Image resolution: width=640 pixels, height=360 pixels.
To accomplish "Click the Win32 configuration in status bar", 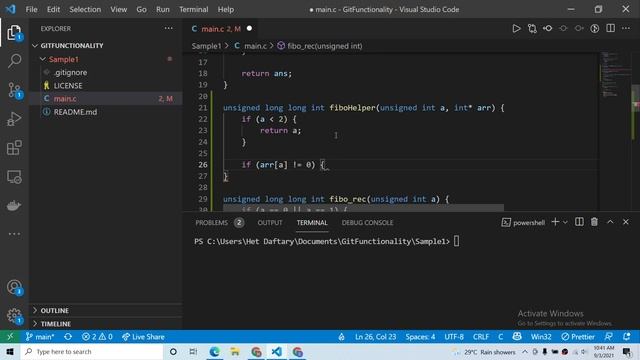I will click(x=541, y=337).
